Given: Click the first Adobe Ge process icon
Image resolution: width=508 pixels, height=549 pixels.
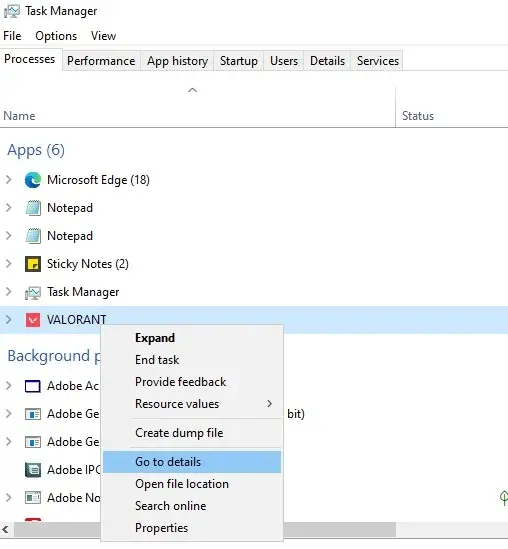Looking at the screenshot, I should [33, 414].
